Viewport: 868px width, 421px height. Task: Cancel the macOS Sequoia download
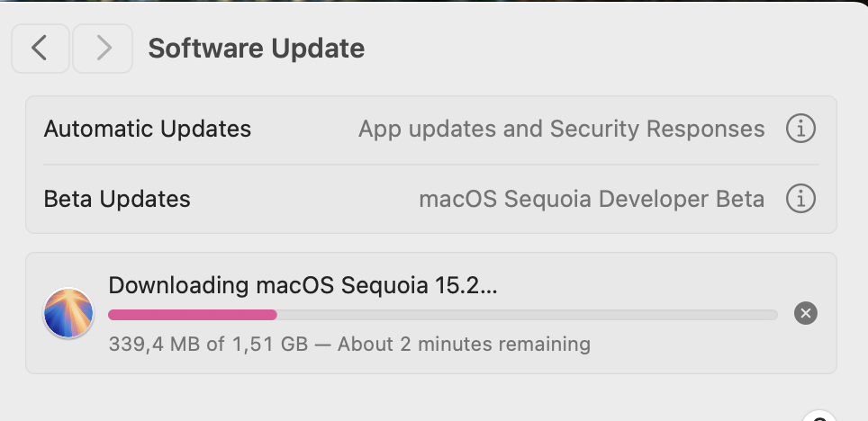pyautogui.click(x=806, y=314)
